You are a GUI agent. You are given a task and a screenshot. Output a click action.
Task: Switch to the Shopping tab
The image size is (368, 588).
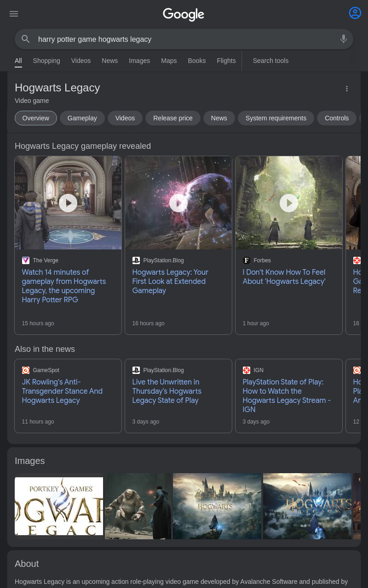click(46, 61)
